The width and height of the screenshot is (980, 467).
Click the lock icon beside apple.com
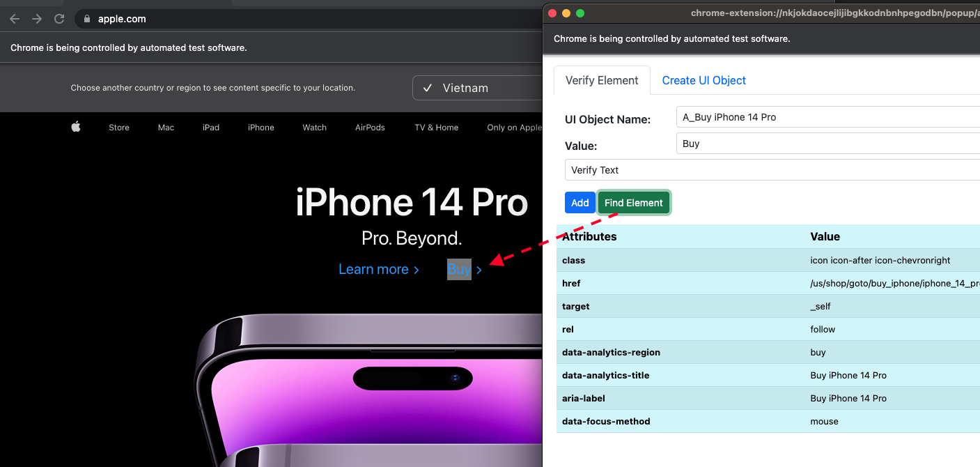(87, 19)
